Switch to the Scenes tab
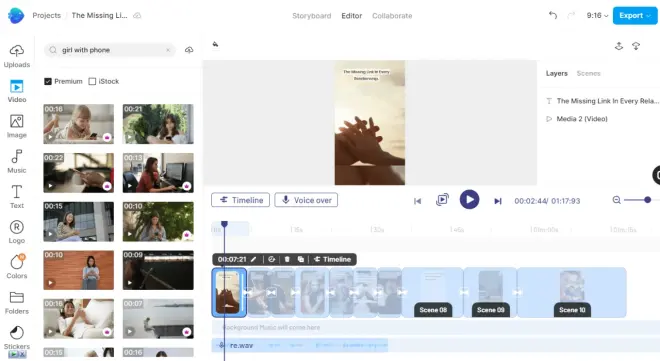This screenshot has width=660, height=361. (588, 73)
